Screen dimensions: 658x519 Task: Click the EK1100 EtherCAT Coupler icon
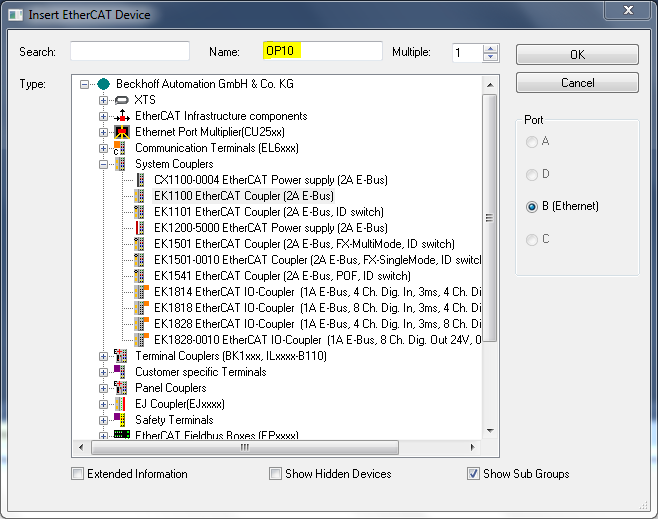[x=141, y=196]
